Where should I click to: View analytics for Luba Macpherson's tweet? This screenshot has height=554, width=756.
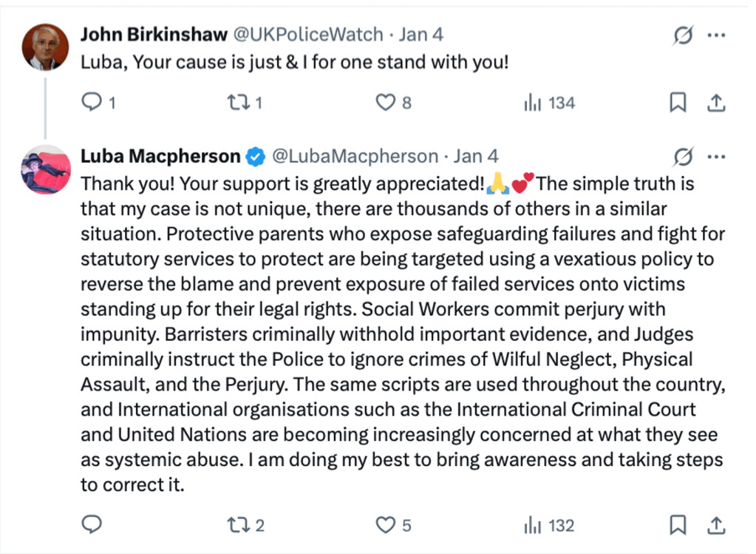[x=532, y=525]
